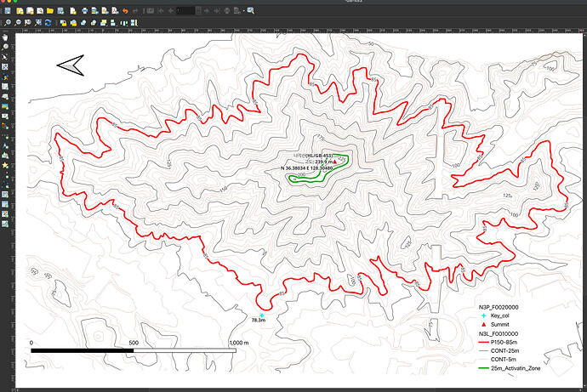Select the Pan Layout hand tool
This screenshot has height=392, width=587.
[5, 37]
